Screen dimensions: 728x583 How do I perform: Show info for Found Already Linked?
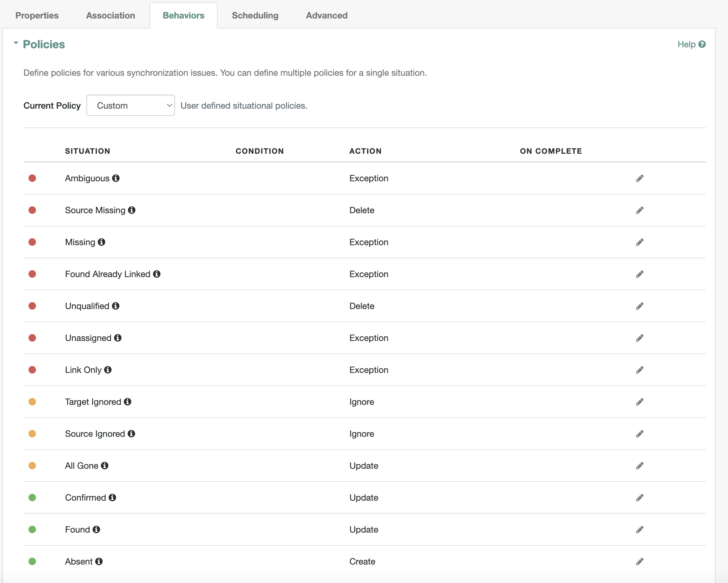click(x=157, y=274)
